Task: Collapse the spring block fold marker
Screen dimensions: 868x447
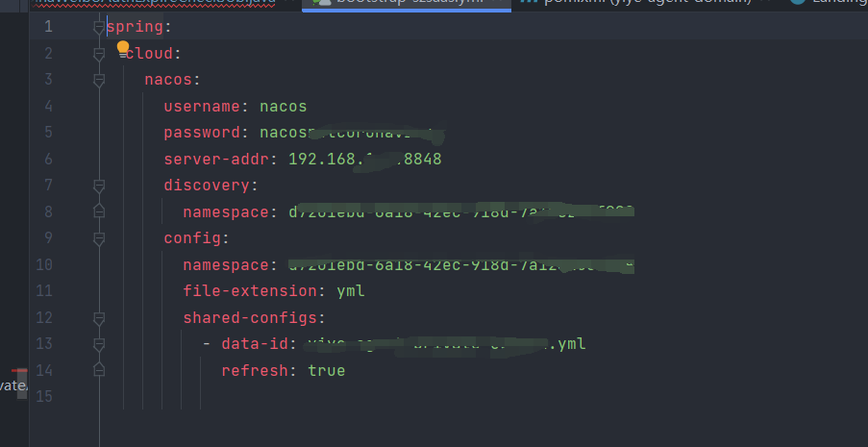Action: pyautogui.click(x=99, y=27)
